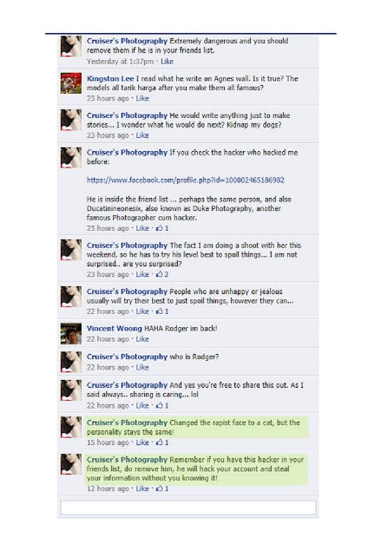Click the comment input box at bottom
This screenshot has width=392, height=555.
click(x=188, y=508)
